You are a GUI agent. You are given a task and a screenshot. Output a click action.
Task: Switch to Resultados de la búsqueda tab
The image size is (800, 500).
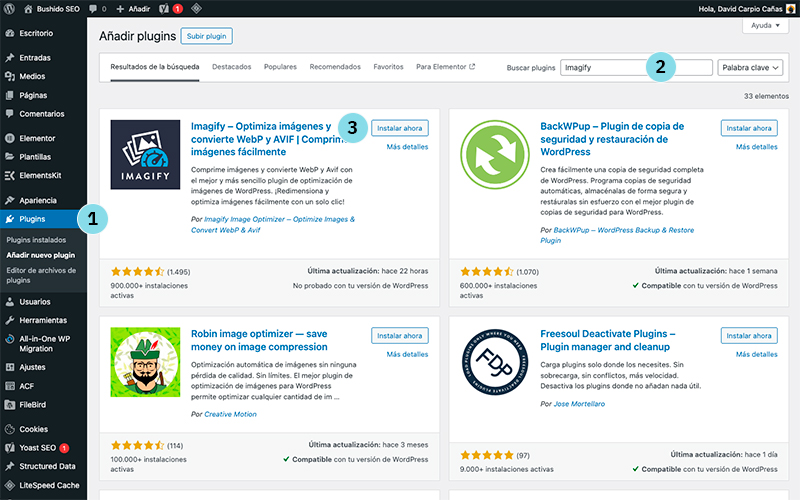[155, 67]
